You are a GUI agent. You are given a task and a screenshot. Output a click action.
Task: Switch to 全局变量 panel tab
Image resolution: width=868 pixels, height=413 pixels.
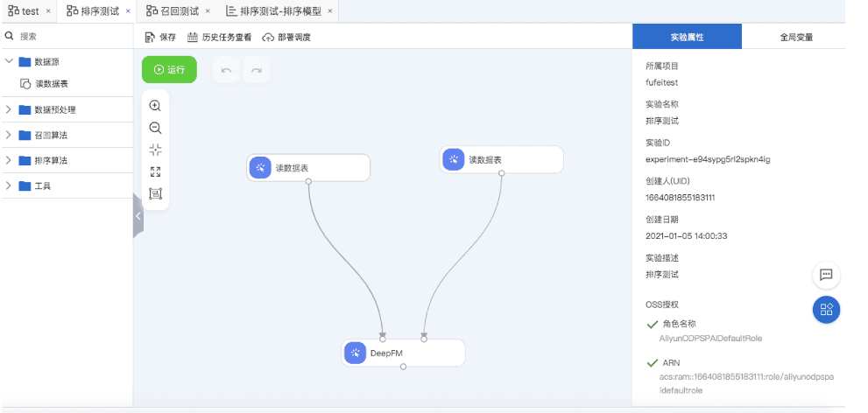[796, 37]
